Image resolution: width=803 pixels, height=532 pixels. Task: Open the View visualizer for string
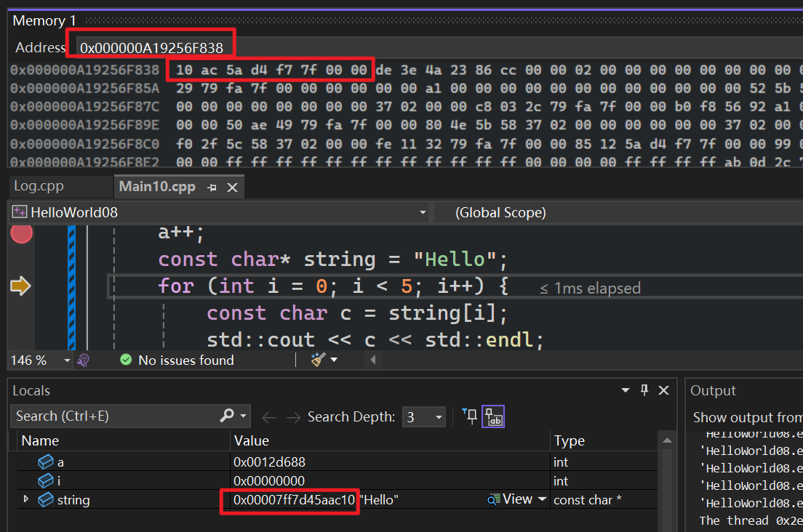(x=516, y=499)
